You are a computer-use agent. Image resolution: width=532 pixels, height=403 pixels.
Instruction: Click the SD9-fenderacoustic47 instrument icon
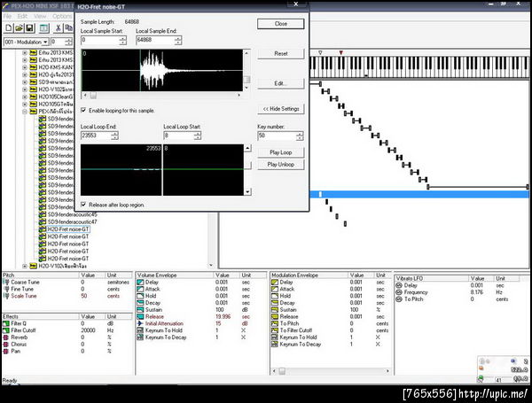(x=43, y=221)
